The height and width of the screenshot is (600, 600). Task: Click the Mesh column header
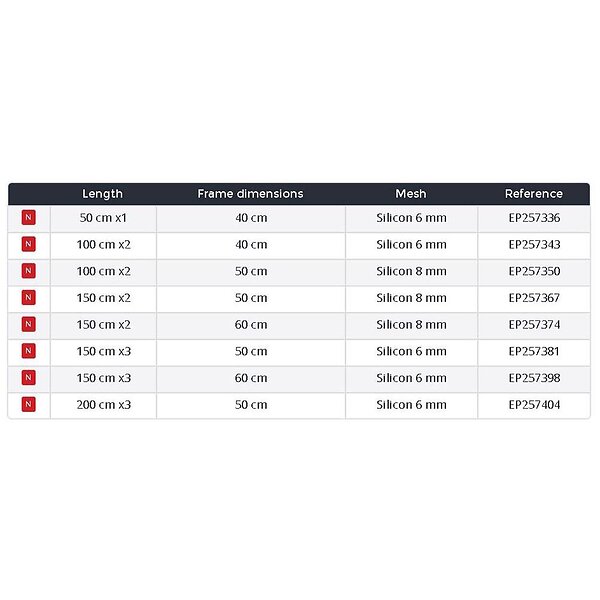(411, 194)
